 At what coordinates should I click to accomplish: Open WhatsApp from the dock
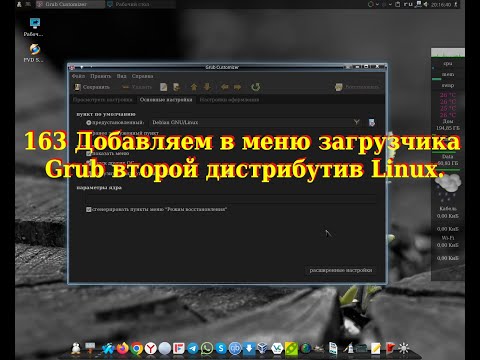pos(207,349)
